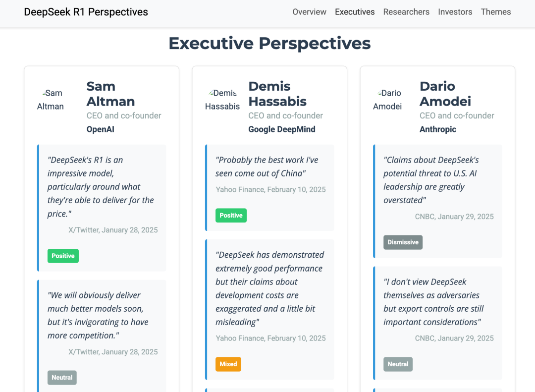
Task: Click the Executive Perspectives heading
Action: pos(269,44)
